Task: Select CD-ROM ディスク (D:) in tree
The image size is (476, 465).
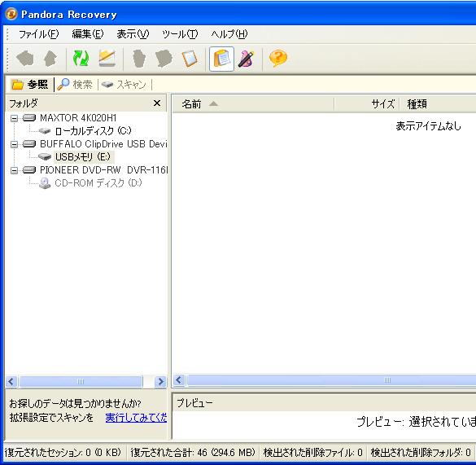Action: click(x=98, y=183)
